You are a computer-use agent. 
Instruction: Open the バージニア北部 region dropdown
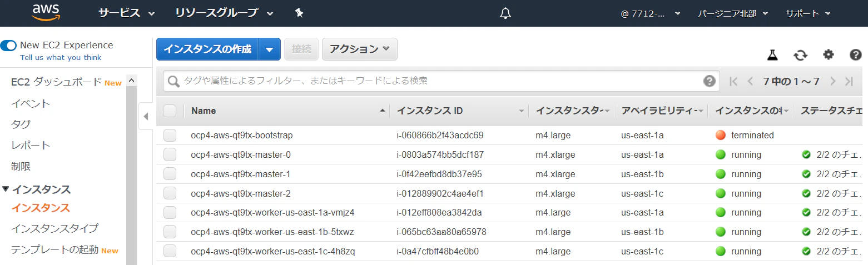point(733,13)
